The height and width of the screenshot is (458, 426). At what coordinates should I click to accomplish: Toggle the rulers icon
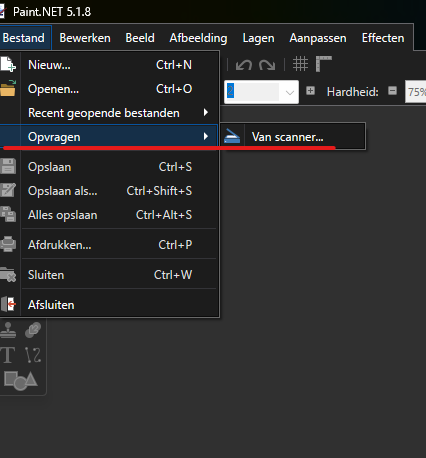pos(323,64)
